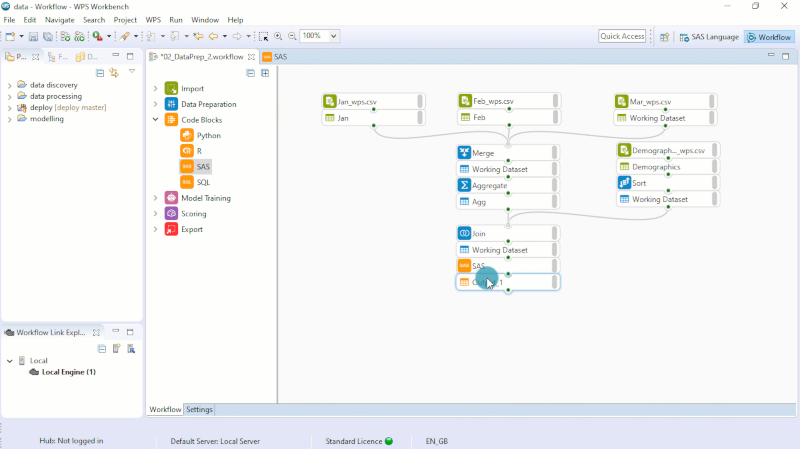Open the 100% zoom level dropdown
800x449 pixels.
333,36
